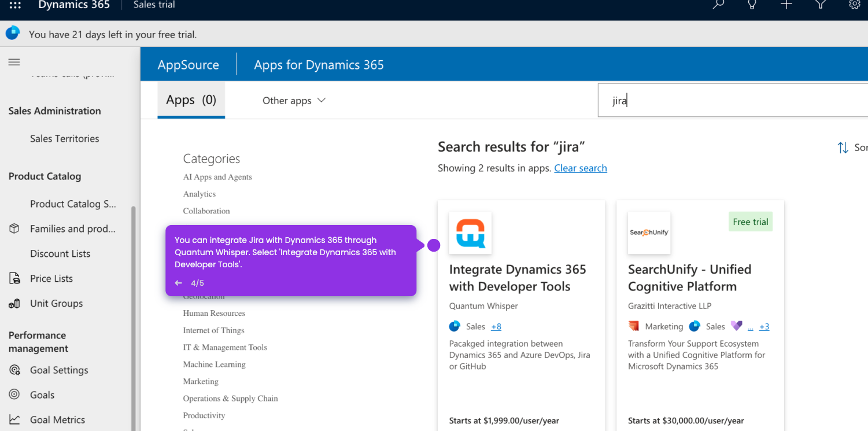Go back with the tooltip arrow
This screenshot has width=868, height=431.
(179, 283)
